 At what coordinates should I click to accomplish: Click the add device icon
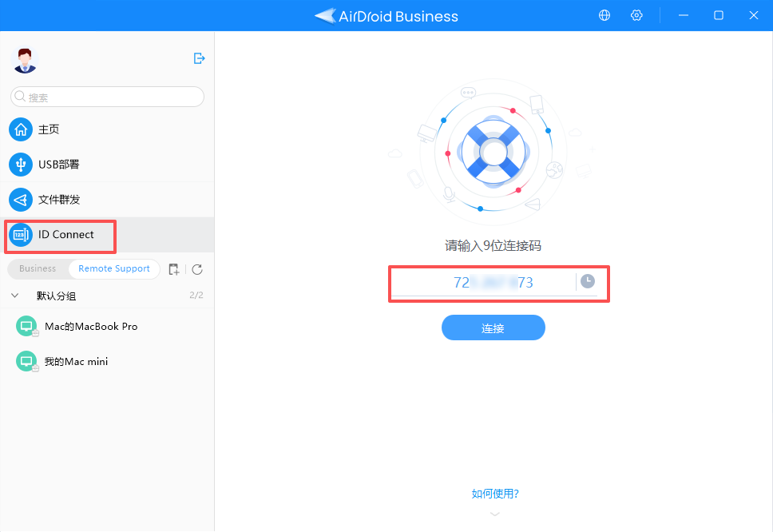click(x=173, y=269)
